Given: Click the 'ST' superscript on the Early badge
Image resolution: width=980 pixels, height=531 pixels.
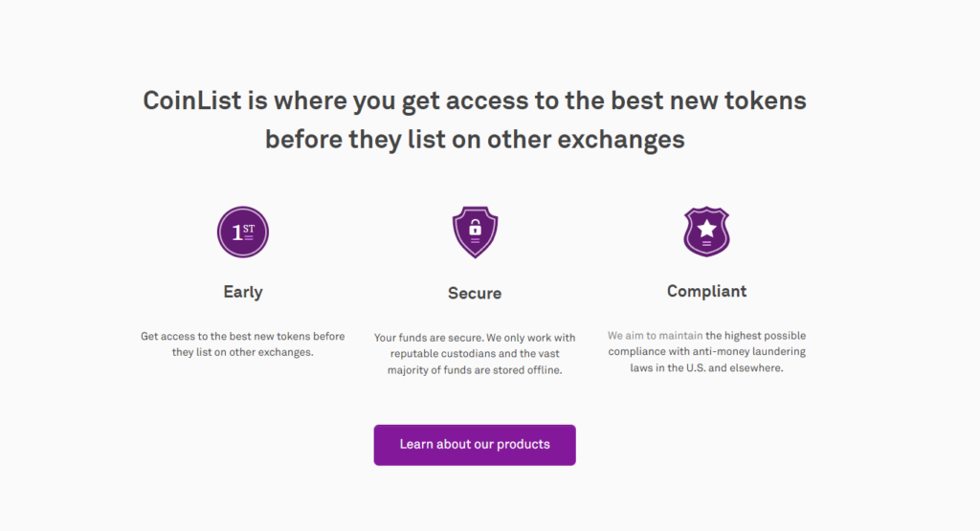Looking at the screenshot, I should point(249,228).
